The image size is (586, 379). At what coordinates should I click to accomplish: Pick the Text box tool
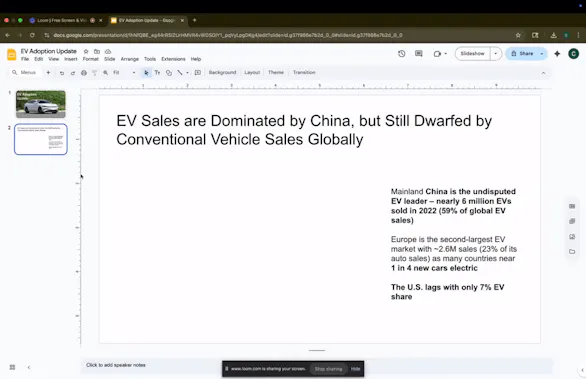157,73
